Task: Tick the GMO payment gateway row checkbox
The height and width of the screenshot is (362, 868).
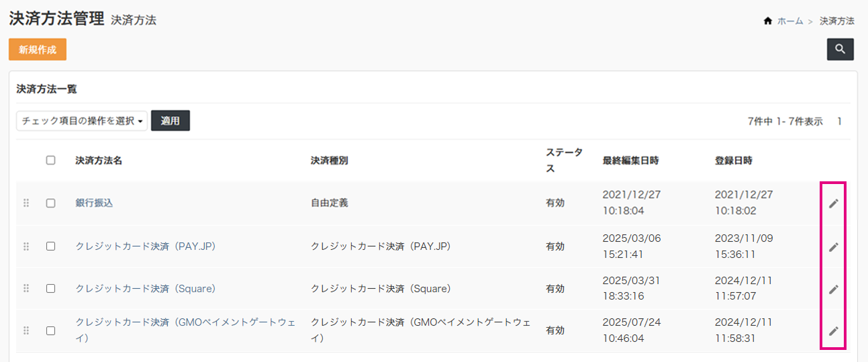Action: tap(50, 330)
